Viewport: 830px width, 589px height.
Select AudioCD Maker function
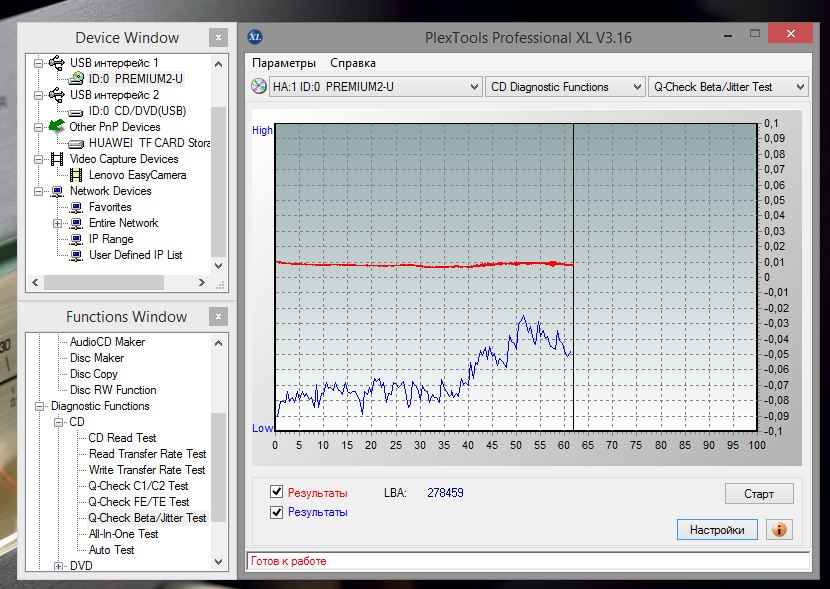click(x=107, y=342)
